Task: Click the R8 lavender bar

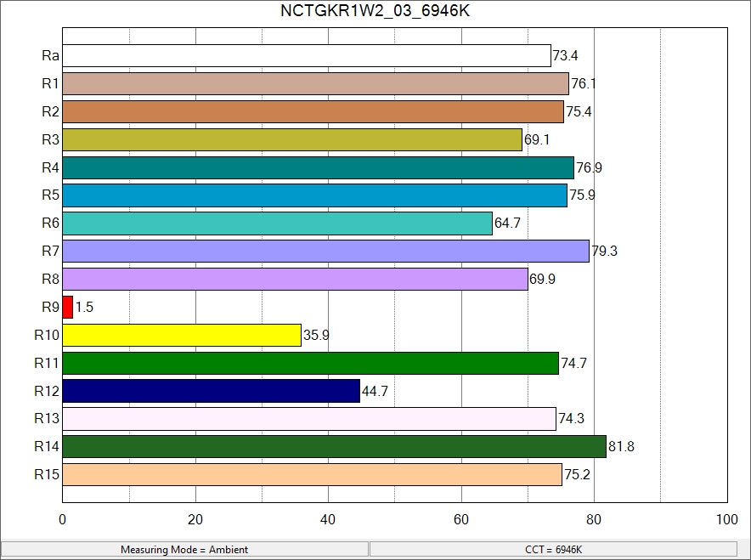Action: point(295,279)
